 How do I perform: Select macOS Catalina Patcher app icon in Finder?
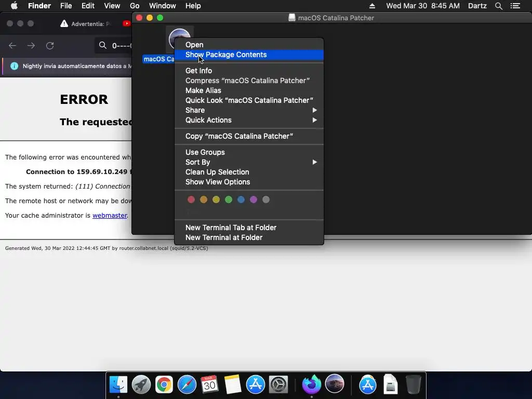[x=179, y=39]
